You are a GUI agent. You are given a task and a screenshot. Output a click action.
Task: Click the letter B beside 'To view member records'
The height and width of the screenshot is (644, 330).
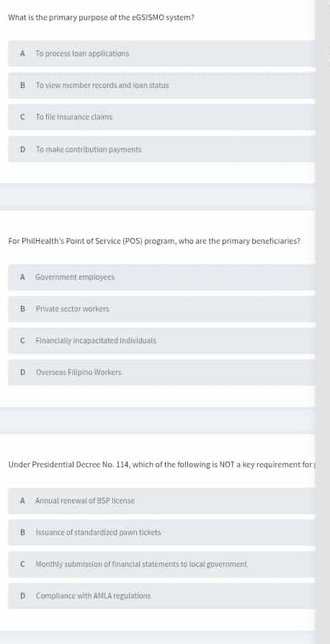pyautogui.click(x=23, y=85)
